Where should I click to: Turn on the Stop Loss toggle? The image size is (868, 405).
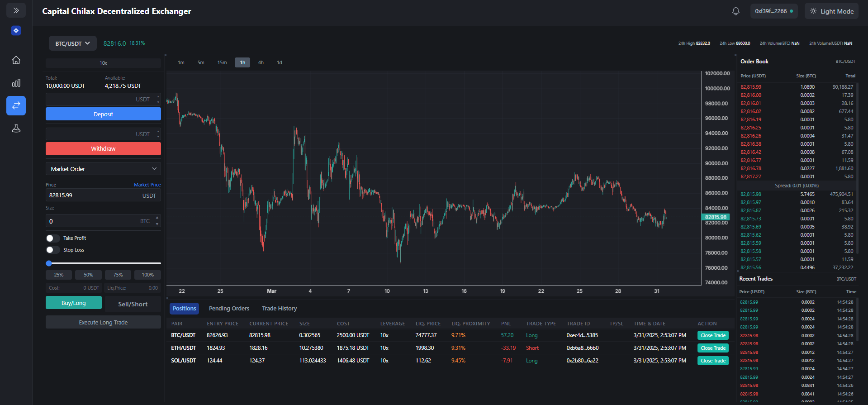point(52,250)
